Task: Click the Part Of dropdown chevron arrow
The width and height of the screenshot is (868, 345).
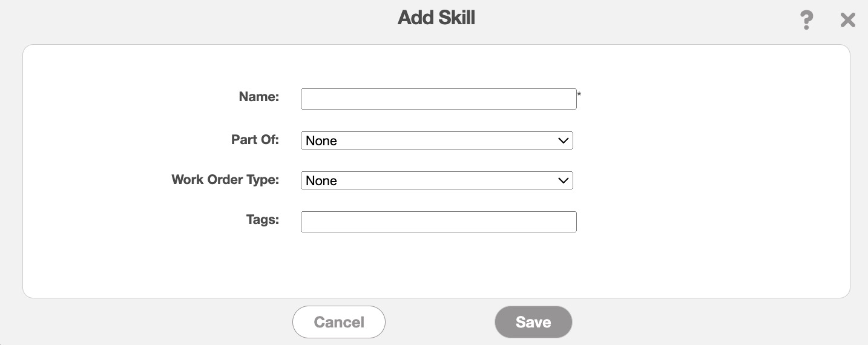Action: [x=563, y=140]
